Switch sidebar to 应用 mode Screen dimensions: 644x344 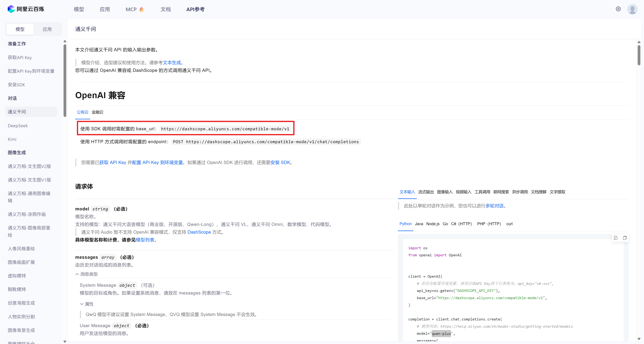(47, 29)
